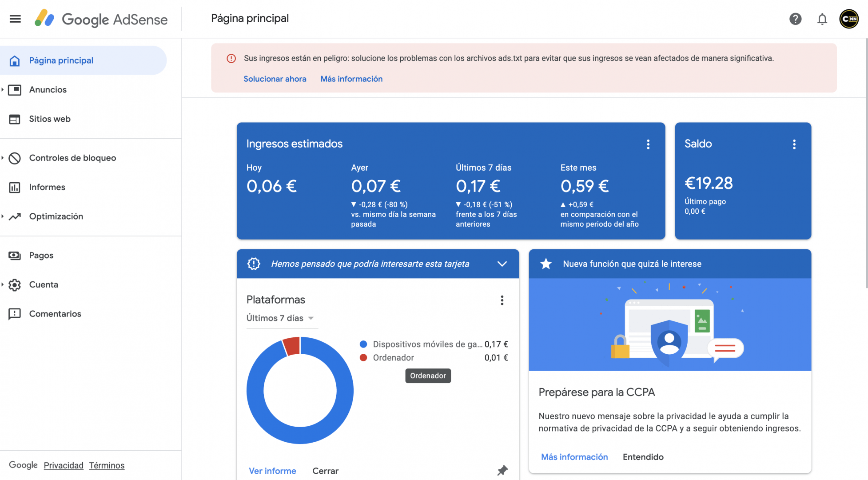Click Más información on CCPA card
The image size is (868, 480).
point(574,457)
